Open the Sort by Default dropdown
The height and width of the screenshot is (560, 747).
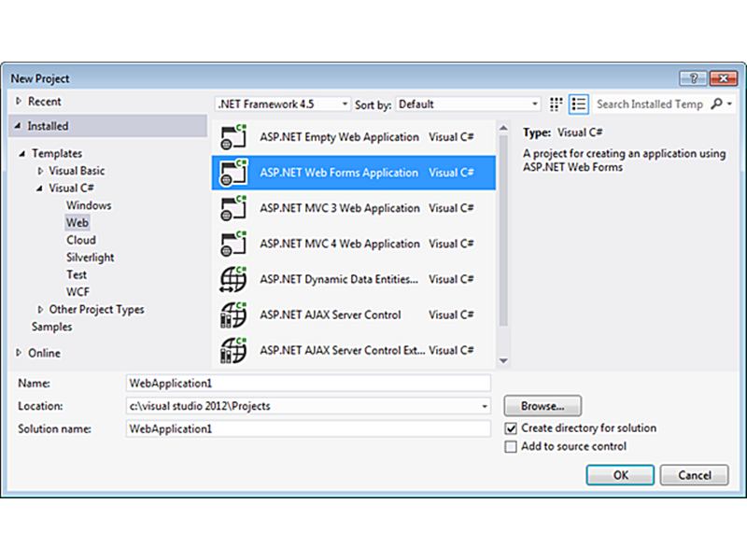pyautogui.click(x=469, y=104)
